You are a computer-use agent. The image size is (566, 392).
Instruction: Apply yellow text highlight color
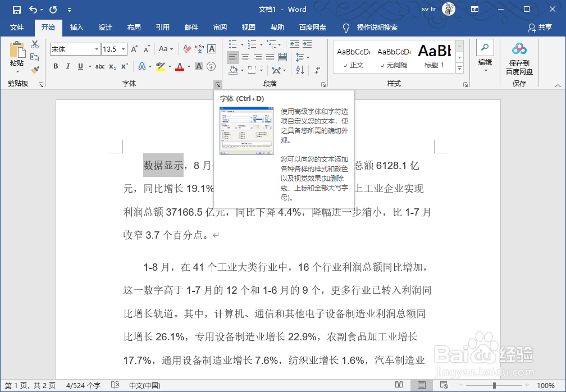coord(160,66)
